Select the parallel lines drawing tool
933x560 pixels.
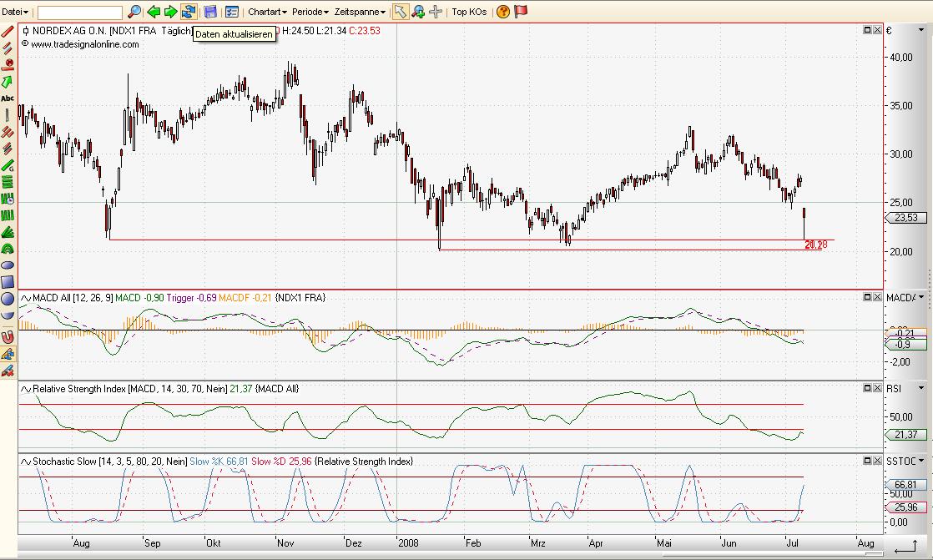8,48
